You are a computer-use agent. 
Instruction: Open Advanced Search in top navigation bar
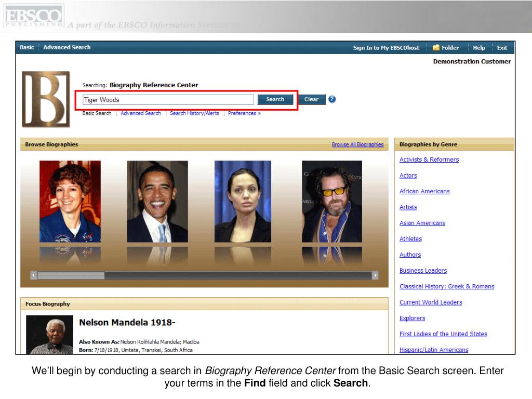[x=67, y=47]
